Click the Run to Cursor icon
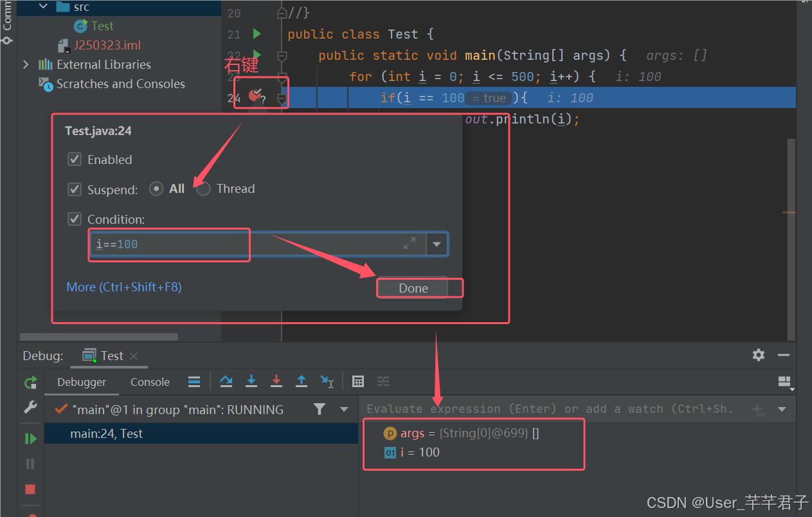Viewport: 812px width, 517px height. 327,381
